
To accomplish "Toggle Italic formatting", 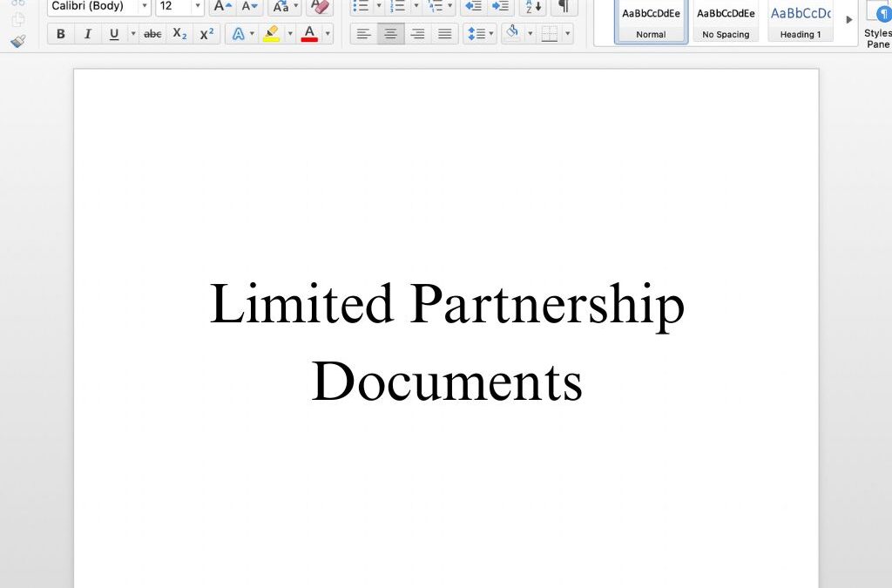I will (88, 34).
